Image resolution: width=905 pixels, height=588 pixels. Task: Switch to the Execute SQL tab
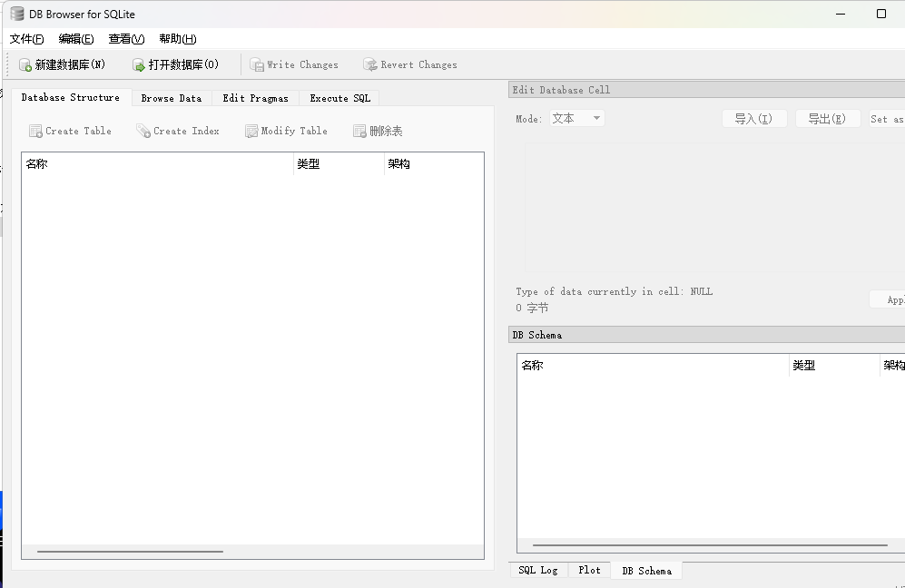click(x=339, y=97)
